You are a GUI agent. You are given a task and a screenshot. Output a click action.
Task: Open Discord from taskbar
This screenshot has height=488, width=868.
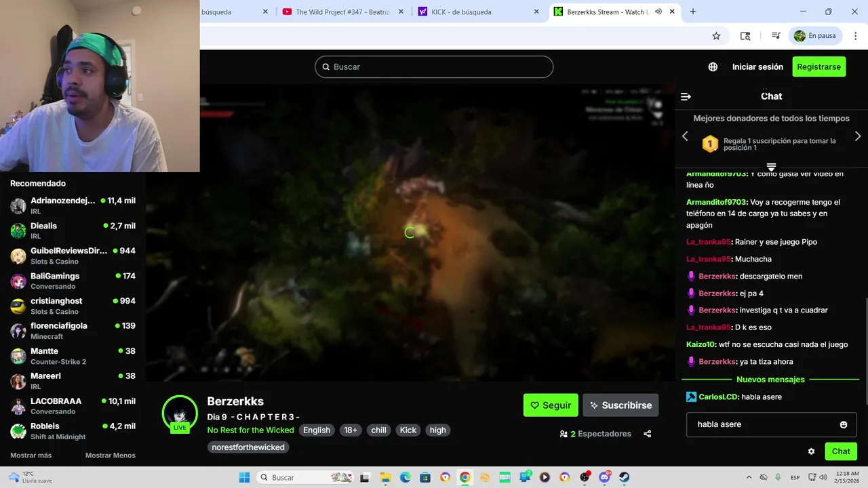[604, 477]
